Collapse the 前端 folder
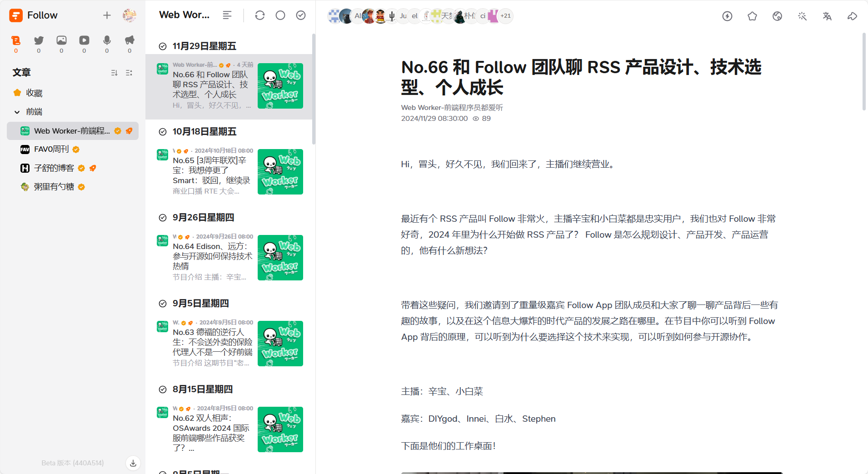The image size is (868, 474). tap(17, 112)
